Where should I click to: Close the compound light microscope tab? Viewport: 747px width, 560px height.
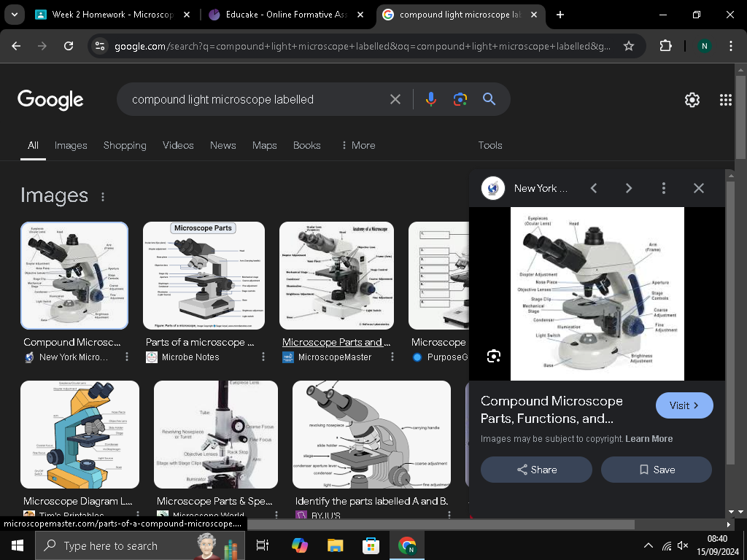click(534, 15)
